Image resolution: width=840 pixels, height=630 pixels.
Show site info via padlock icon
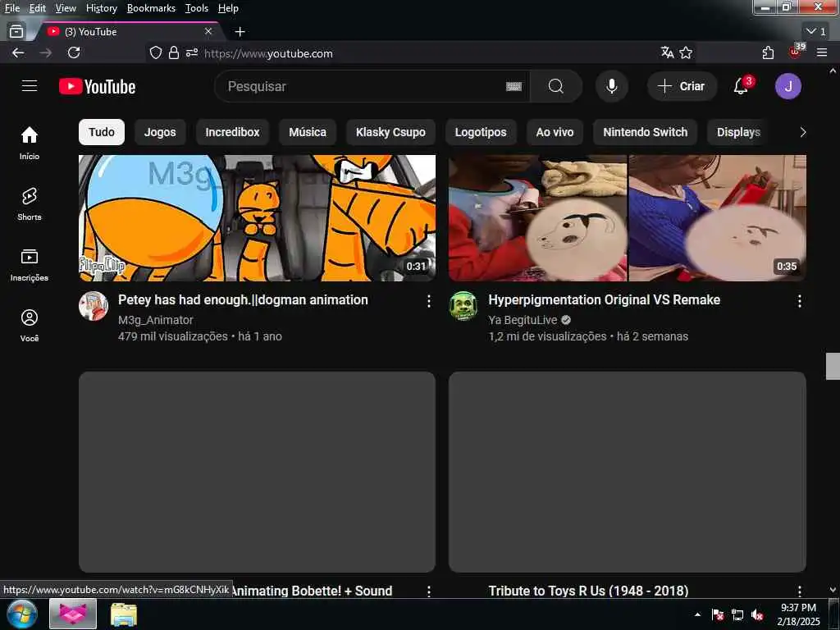(174, 52)
